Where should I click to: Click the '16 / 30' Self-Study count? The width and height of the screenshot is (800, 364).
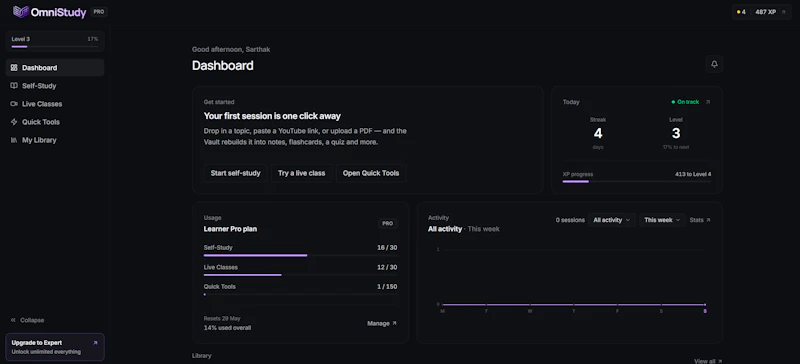coord(387,248)
